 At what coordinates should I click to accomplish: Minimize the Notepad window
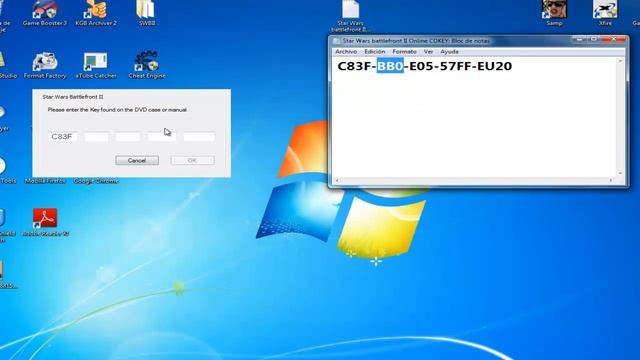pos(579,39)
